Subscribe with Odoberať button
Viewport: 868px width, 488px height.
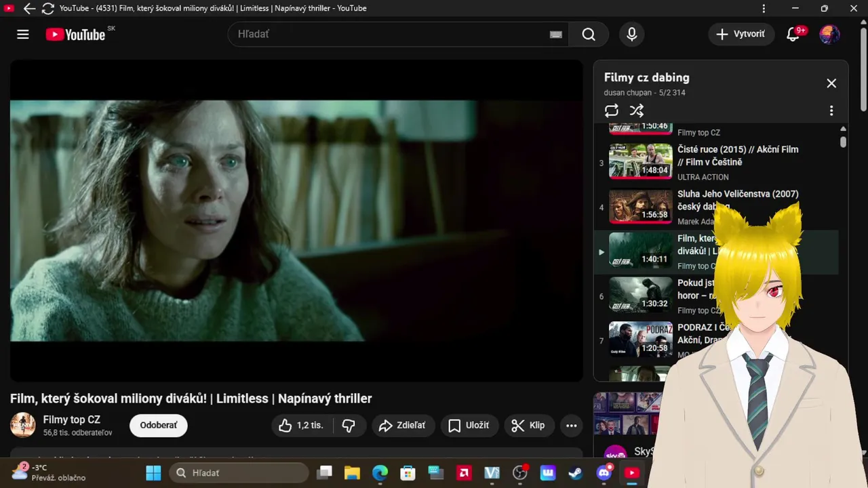click(x=159, y=426)
